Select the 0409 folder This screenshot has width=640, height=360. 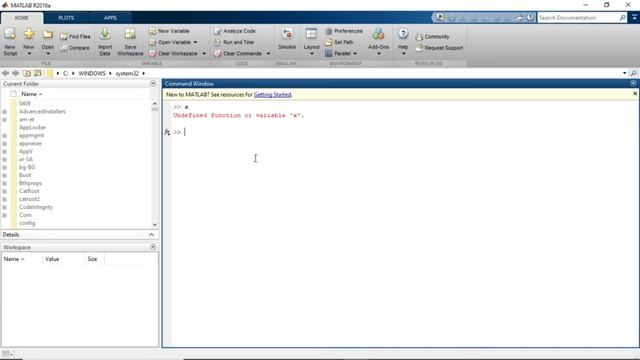25,103
